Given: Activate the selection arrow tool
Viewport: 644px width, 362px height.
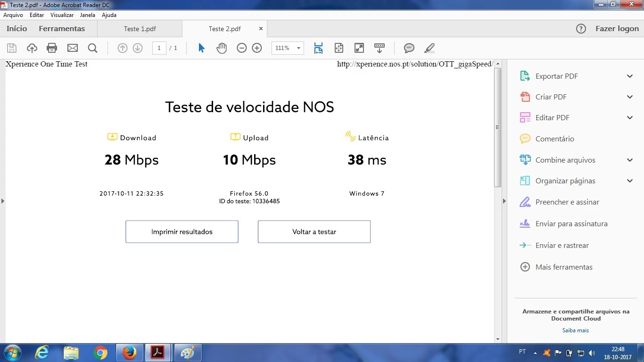Looking at the screenshot, I should [201, 48].
